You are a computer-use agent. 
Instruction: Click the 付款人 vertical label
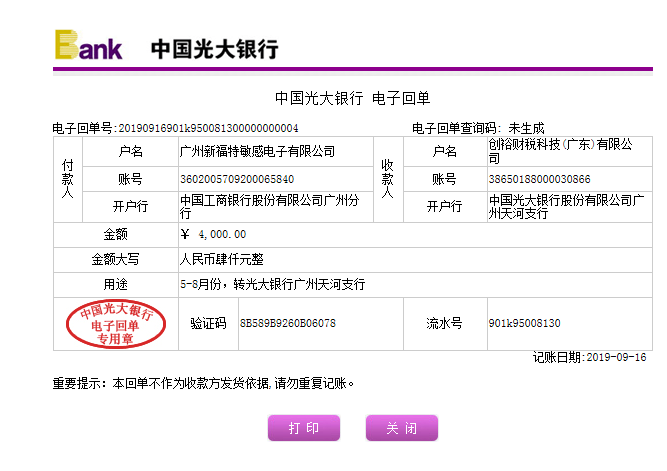68,179
